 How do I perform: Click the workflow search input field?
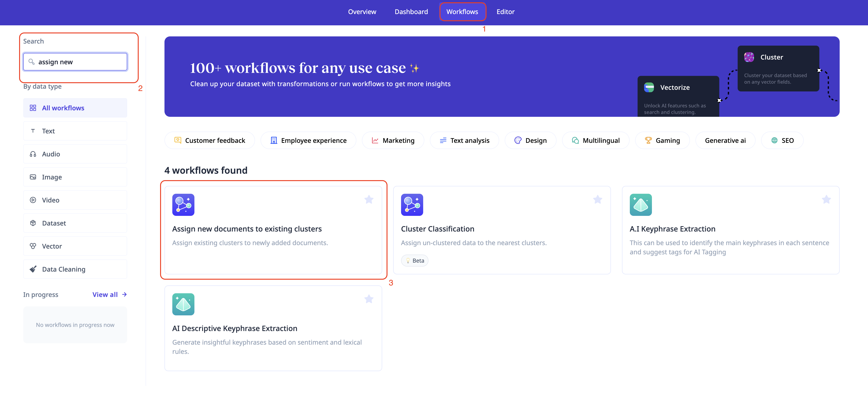(x=81, y=62)
